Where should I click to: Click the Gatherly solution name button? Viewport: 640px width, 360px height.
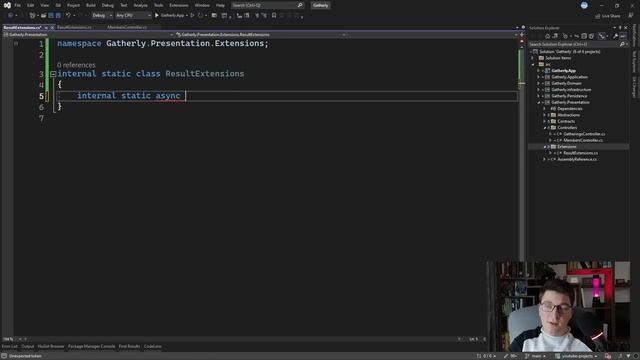click(320, 5)
